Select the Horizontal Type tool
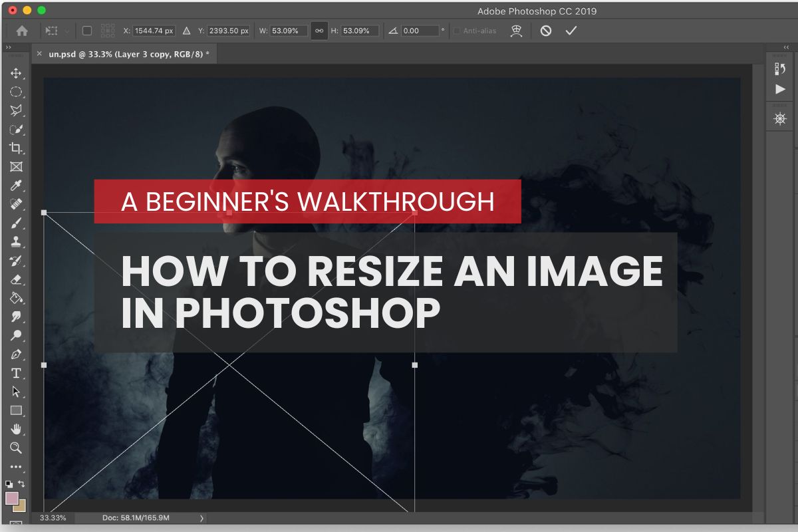 point(16,373)
